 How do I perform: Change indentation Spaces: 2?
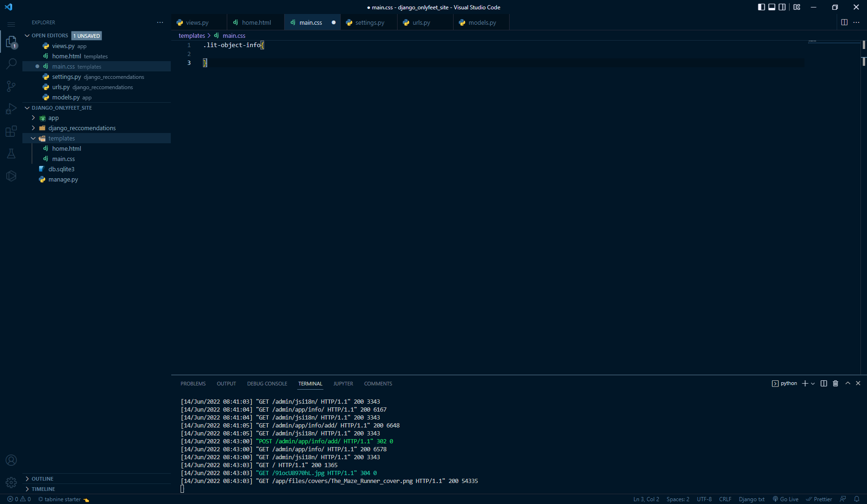coord(678,499)
